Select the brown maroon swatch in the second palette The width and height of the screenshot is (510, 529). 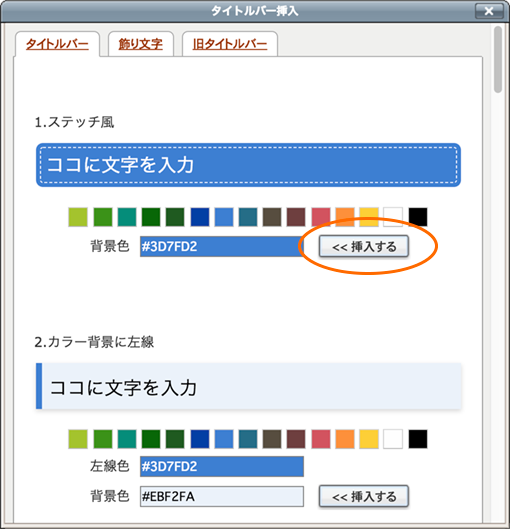tap(296, 439)
